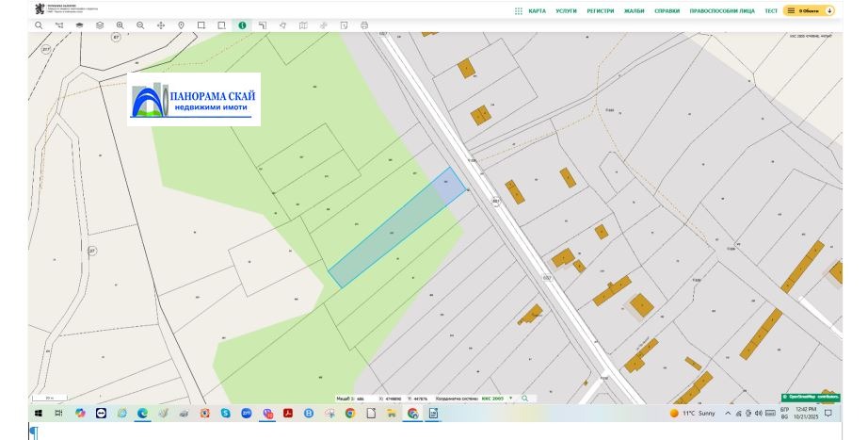Toggle the green object info tool
Viewport: 868px width, 440px height.
(x=242, y=24)
